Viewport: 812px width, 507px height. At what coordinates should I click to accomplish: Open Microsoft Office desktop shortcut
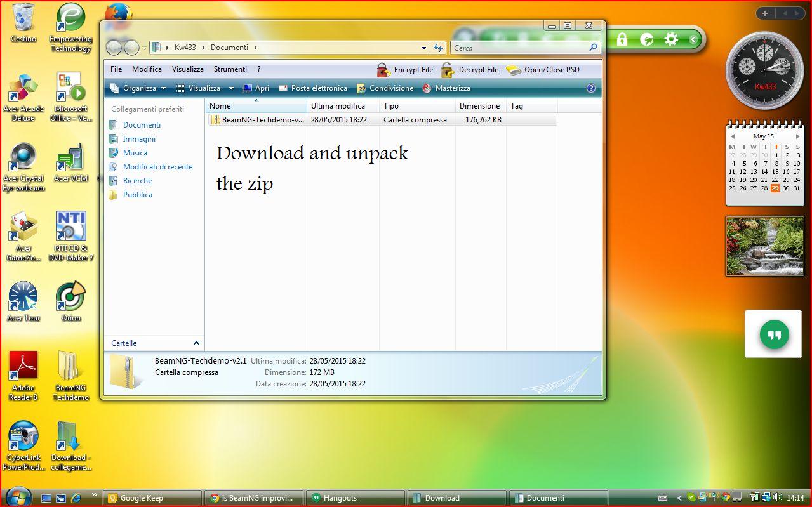pyautogui.click(x=70, y=96)
